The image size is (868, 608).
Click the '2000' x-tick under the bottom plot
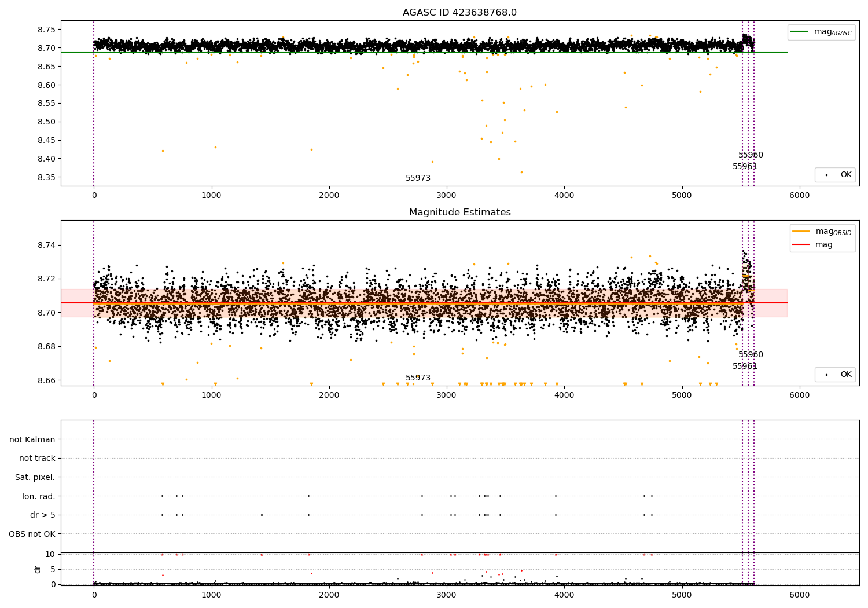(x=329, y=595)
